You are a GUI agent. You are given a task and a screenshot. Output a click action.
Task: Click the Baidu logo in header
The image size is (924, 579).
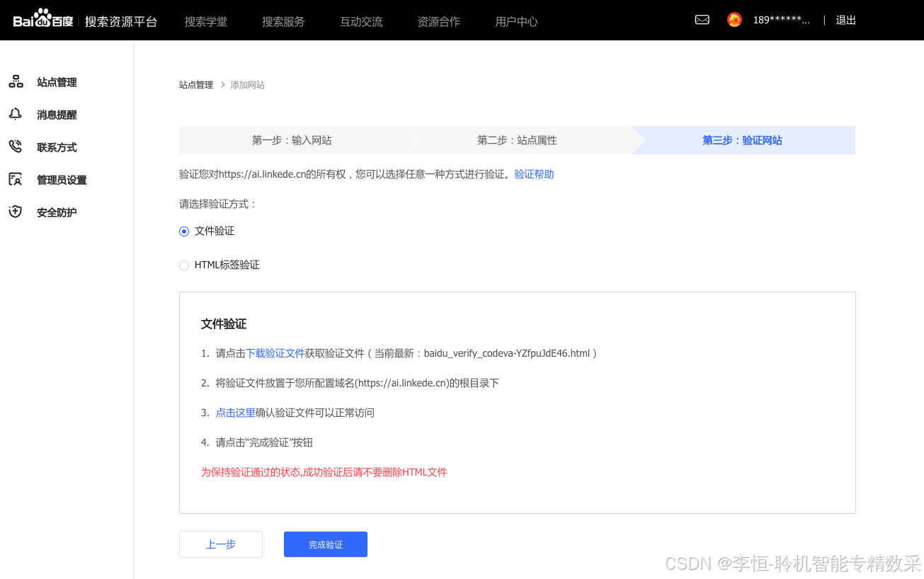(x=43, y=20)
